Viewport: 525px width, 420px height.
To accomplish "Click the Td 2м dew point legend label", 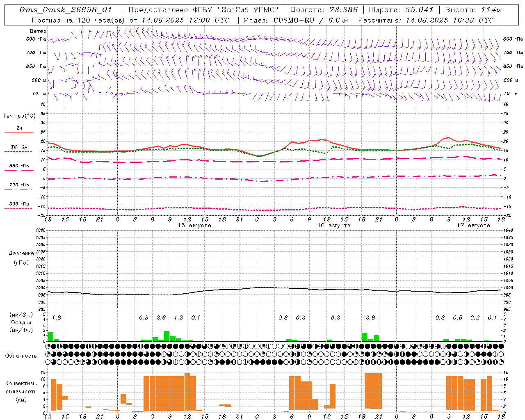I will coord(19,147).
